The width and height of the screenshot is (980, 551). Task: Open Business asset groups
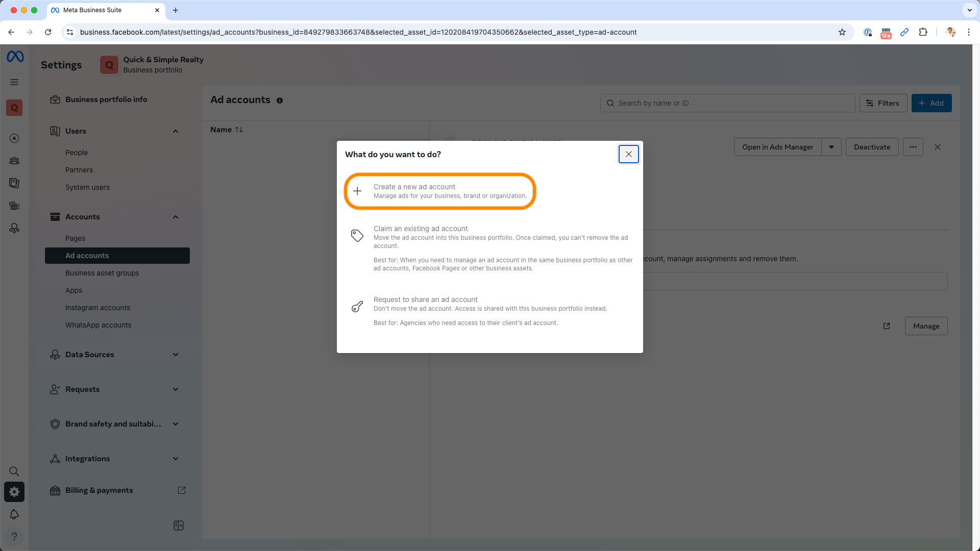tap(102, 273)
